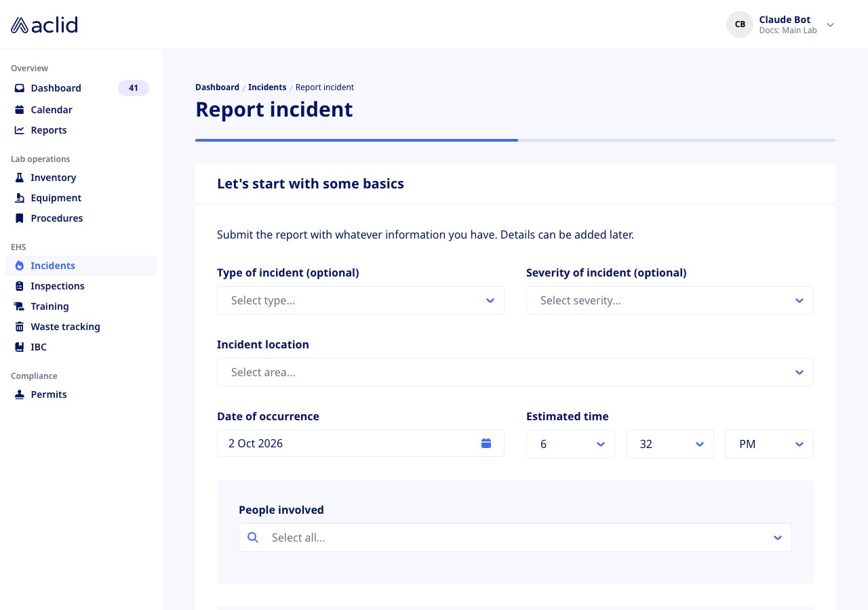Open Inspections in the sidebar
This screenshot has width=868, height=610.
pos(81,286)
